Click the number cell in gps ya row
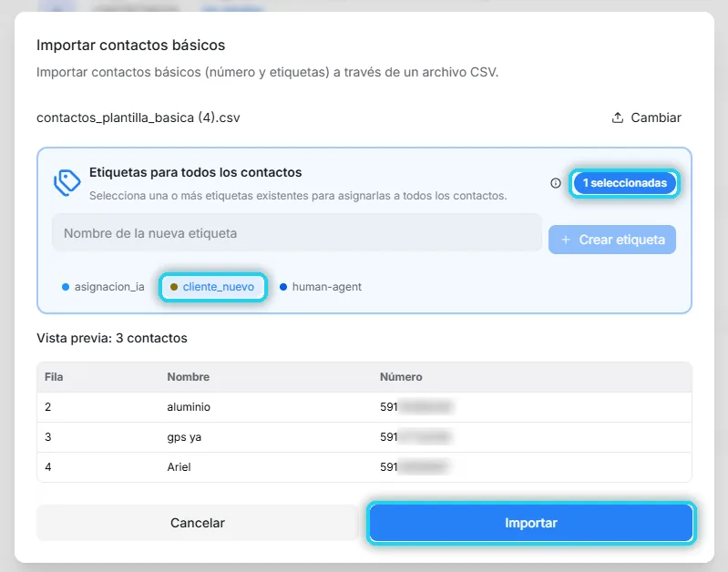Screen dimensions: 728x572 [x=416, y=437]
